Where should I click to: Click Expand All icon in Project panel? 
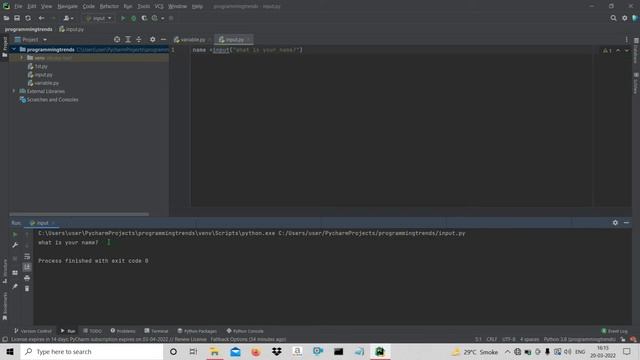(128, 40)
